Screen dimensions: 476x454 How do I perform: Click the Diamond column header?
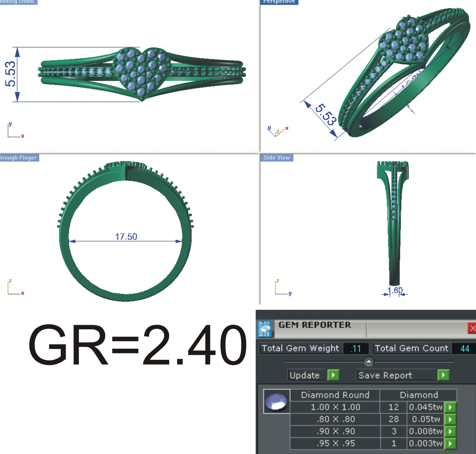click(419, 395)
